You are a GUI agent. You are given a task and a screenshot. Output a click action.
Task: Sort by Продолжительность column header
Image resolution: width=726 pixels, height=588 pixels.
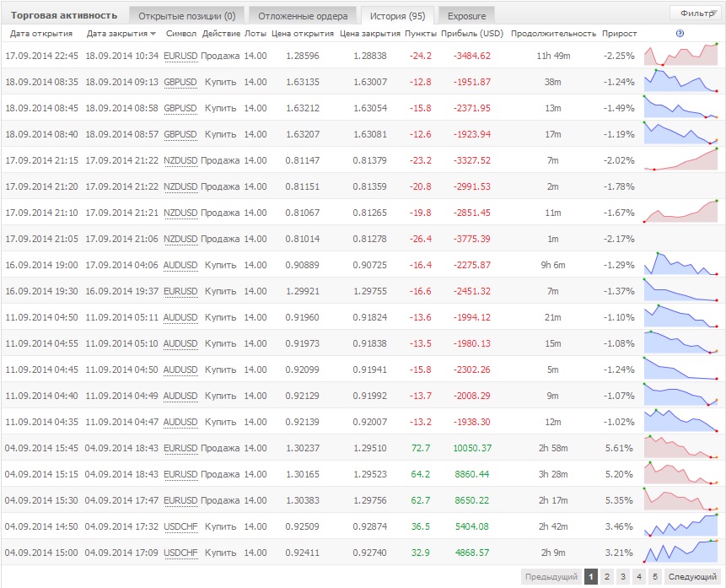[x=553, y=34]
